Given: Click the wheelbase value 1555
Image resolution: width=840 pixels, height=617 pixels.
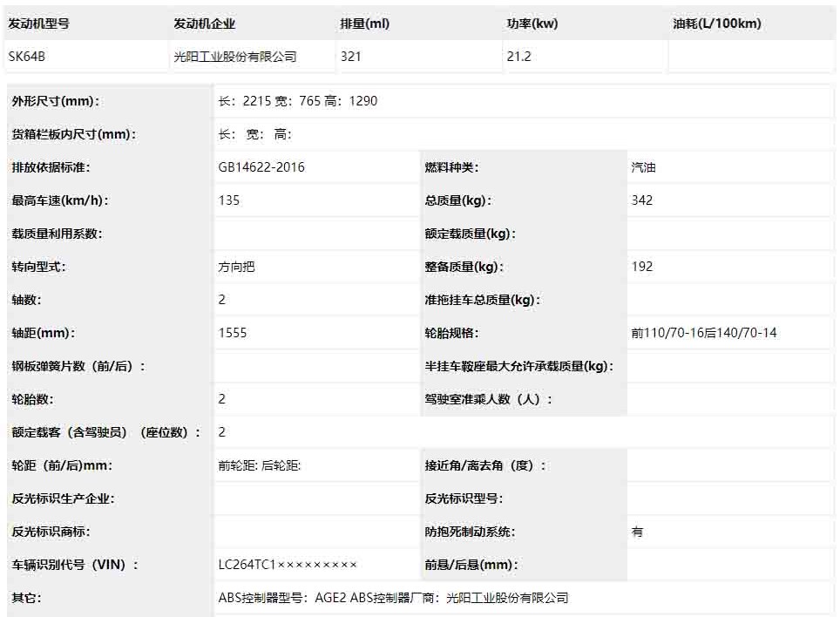Looking at the screenshot, I should [x=233, y=333].
